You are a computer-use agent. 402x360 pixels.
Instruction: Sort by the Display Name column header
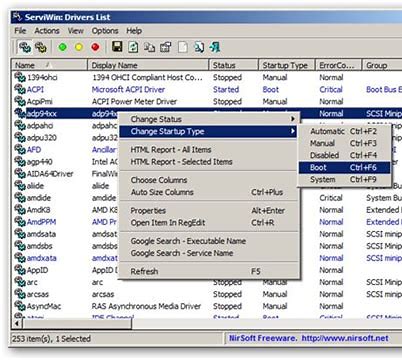[148, 65]
